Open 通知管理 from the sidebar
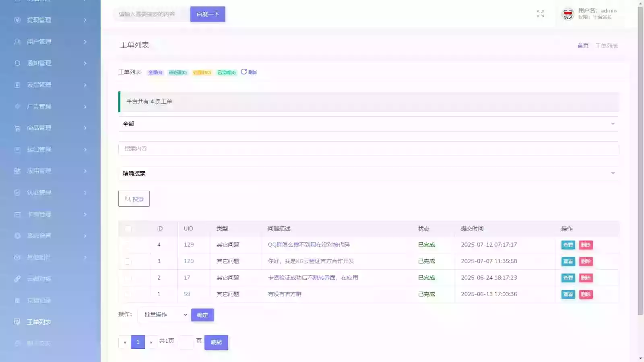644x362 pixels. [40, 63]
